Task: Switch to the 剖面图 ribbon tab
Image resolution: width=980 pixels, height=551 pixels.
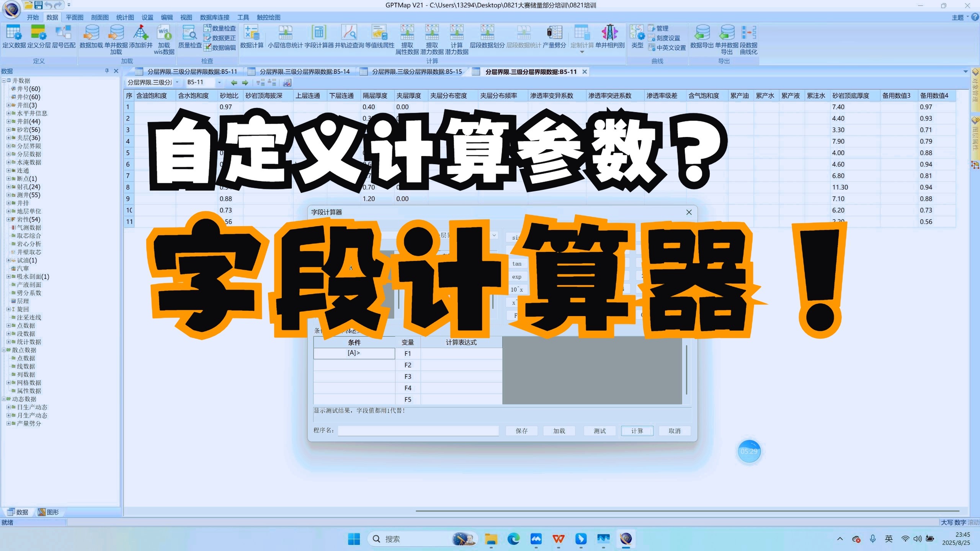Action: [100, 17]
